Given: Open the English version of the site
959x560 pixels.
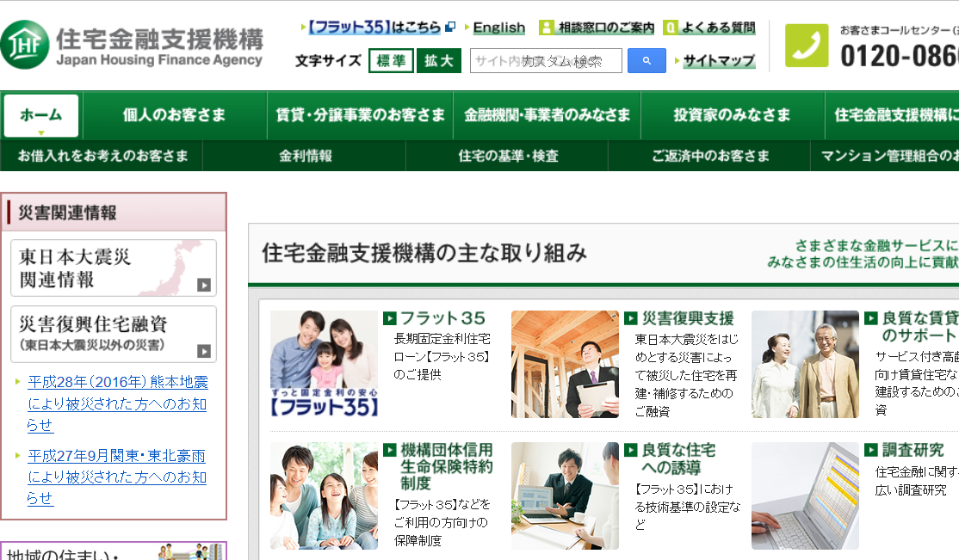Looking at the screenshot, I should (498, 27).
